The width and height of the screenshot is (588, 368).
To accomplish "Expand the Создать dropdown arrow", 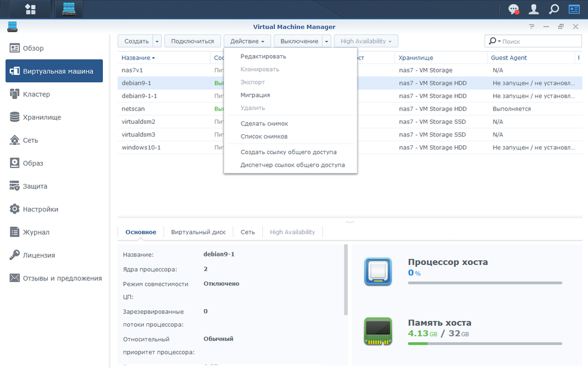I will [x=157, y=41].
